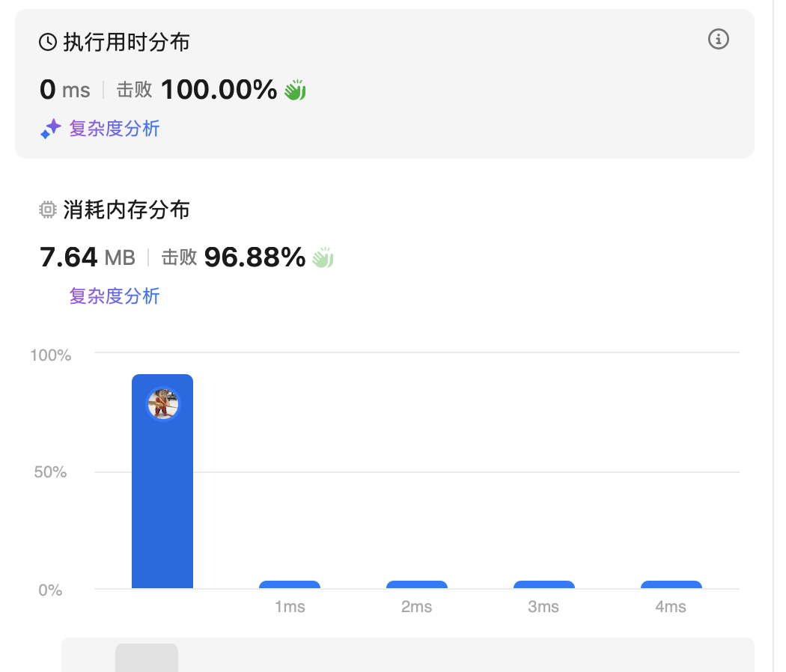This screenshot has width=786, height=672.
Task: Select the 执行用时分布 heading
Action: (x=127, y=42)
